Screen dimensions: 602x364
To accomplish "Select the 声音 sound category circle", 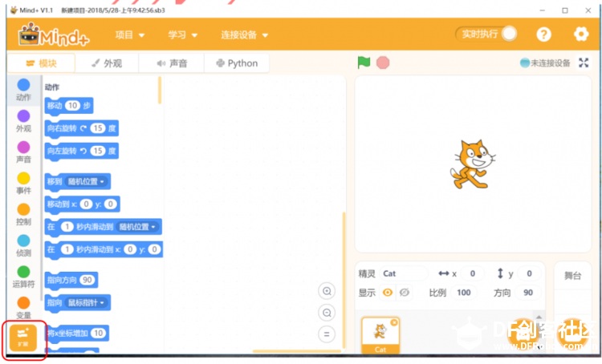I will (23, 147).
